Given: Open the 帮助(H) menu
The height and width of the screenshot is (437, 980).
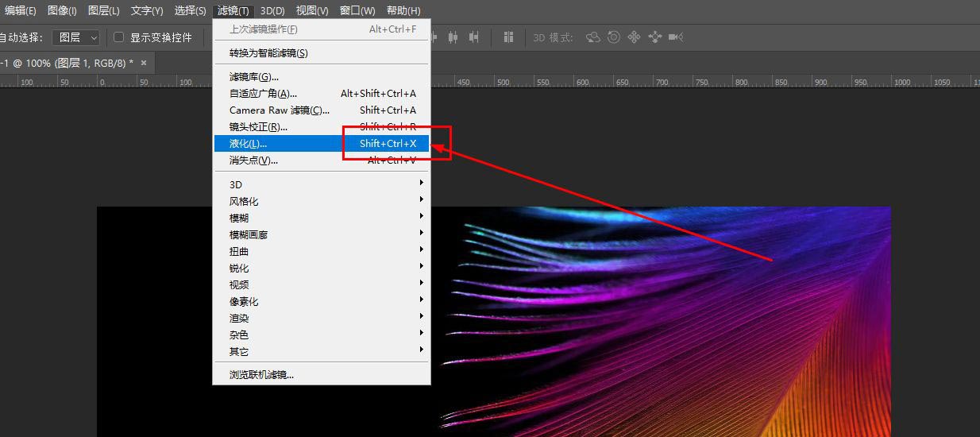Looking at the screenshot, I should [x=403, y=10].
